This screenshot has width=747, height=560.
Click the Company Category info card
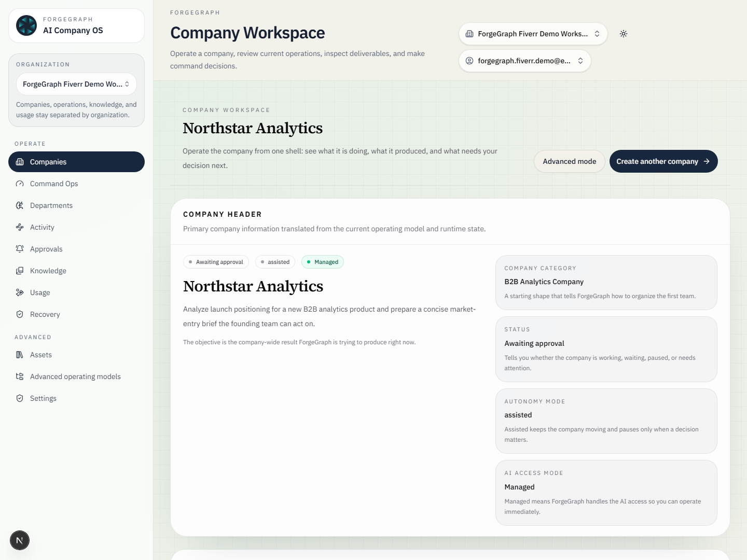click(606, 283)
